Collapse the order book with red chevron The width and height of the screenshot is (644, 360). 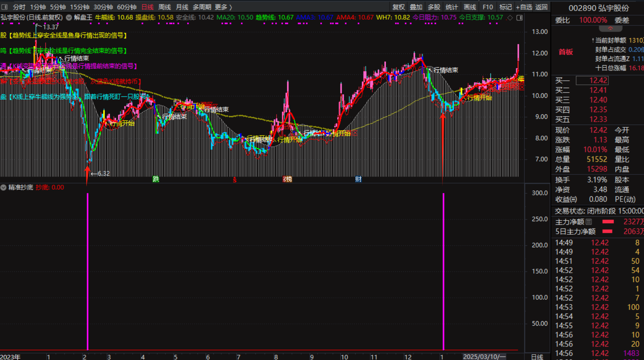(x=610, y=29)
